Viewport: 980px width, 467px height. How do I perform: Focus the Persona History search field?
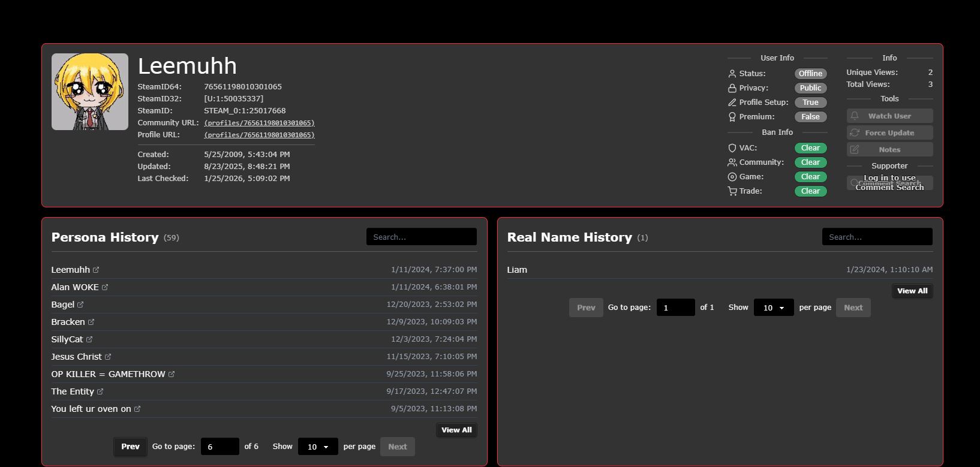tap(421, 237)
